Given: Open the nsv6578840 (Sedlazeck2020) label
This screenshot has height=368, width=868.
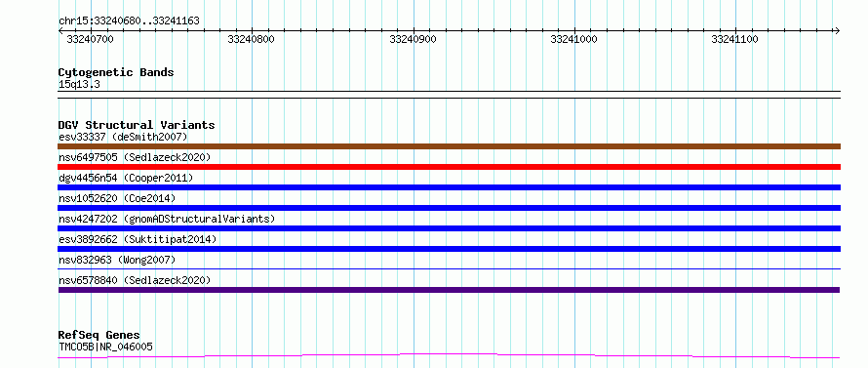Looking at the screenshot, I should tap(135, 280).
